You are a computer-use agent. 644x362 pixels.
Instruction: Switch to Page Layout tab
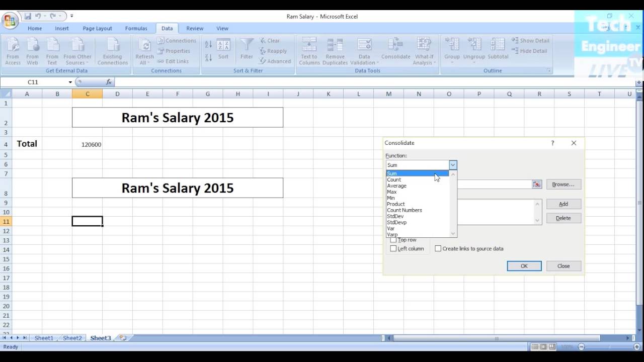[98, 29]
